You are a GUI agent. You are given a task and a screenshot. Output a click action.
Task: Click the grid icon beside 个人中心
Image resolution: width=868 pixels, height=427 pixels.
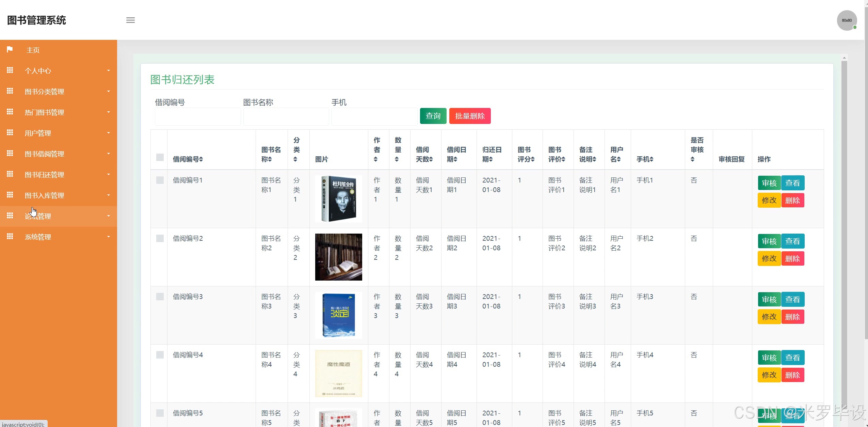pyautogui.click(x=10, y=70)
